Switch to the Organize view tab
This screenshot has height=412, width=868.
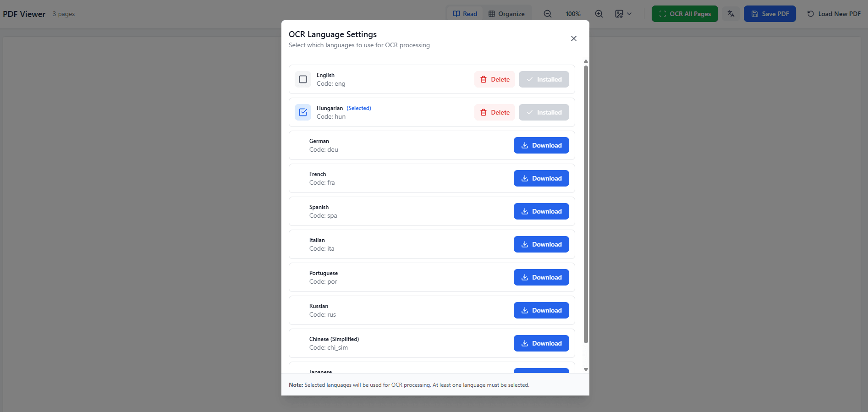[506, 14]
